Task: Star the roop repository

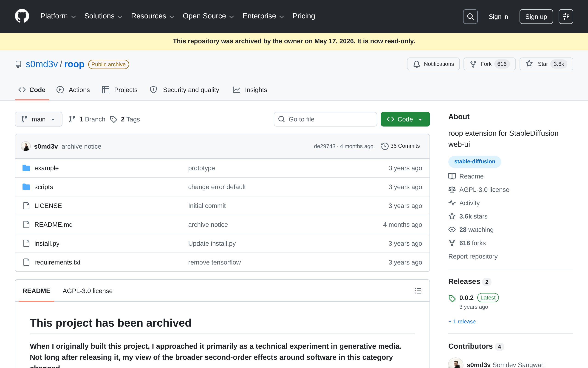Action: pyautogui.click(x=546, y=64)
